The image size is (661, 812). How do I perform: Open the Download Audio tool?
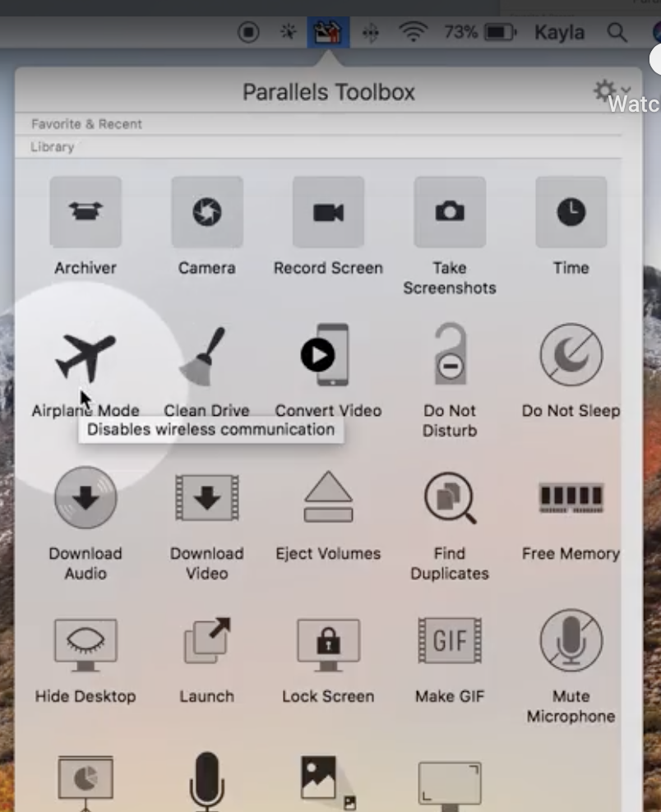[86, 499]
